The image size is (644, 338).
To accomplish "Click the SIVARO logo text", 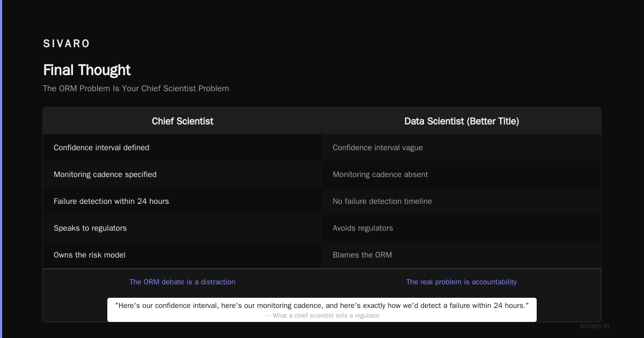I will [x=67, y=44].
